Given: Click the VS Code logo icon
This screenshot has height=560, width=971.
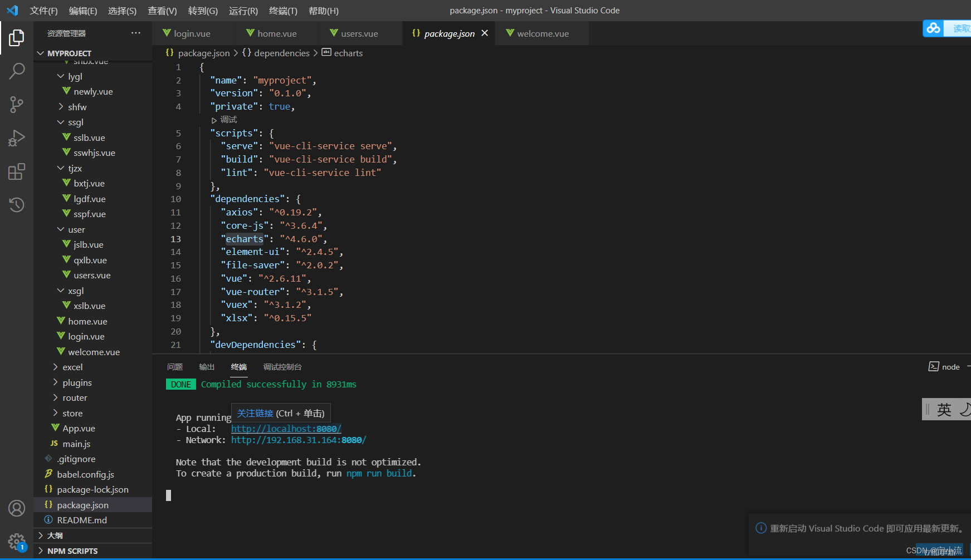Looking at the screenshot, I should 12,11.
